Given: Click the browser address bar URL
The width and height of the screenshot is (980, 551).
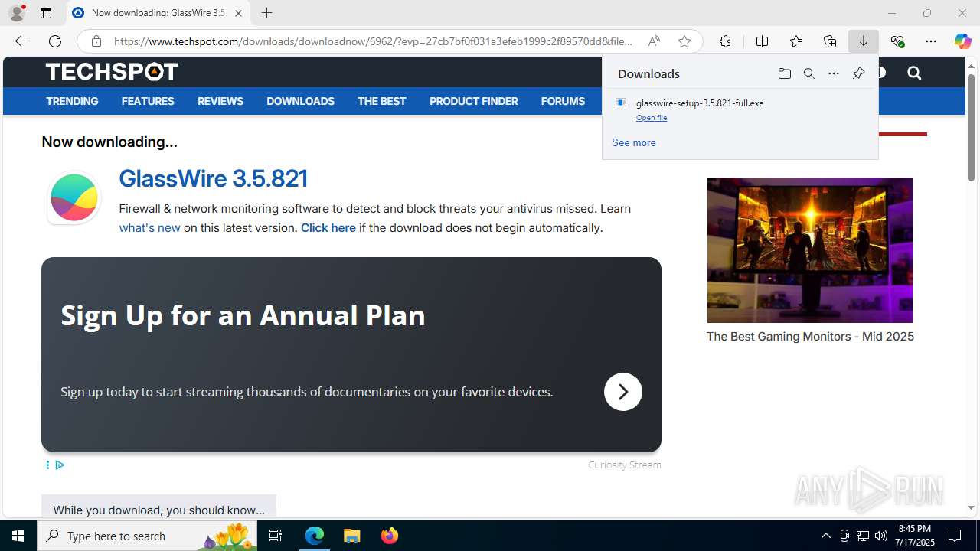Looking at the screenshot, I should 373,41.
